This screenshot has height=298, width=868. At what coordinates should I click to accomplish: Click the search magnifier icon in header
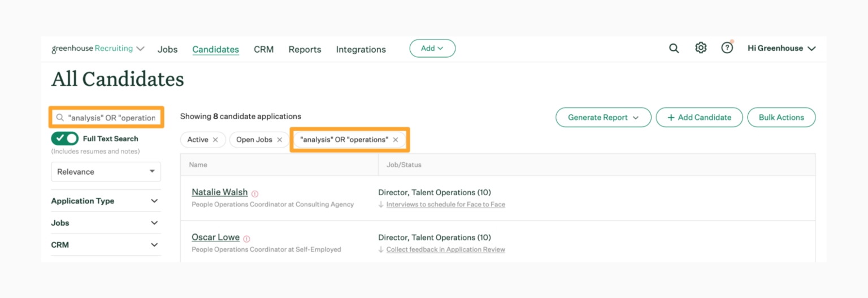pos(674,49)
